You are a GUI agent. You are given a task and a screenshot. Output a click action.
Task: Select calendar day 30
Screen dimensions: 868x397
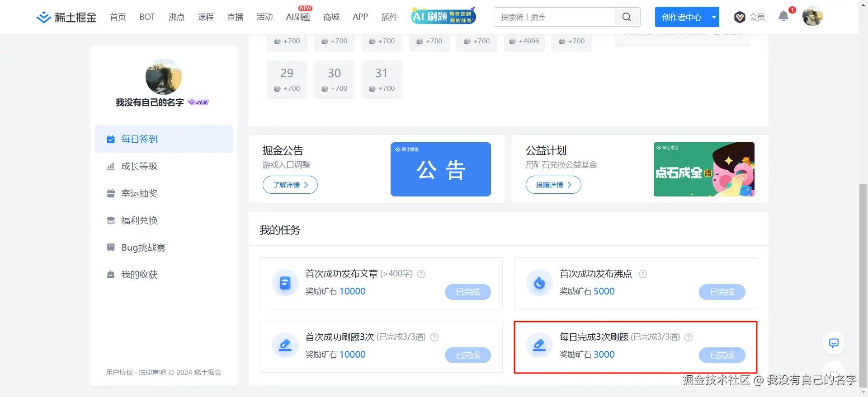click(x=335, y=79)
